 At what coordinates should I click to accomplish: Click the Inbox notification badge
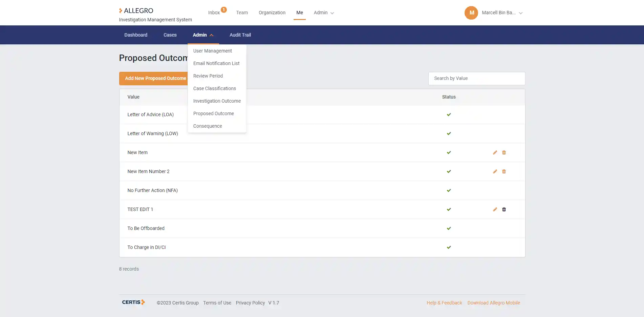[224, 9]
